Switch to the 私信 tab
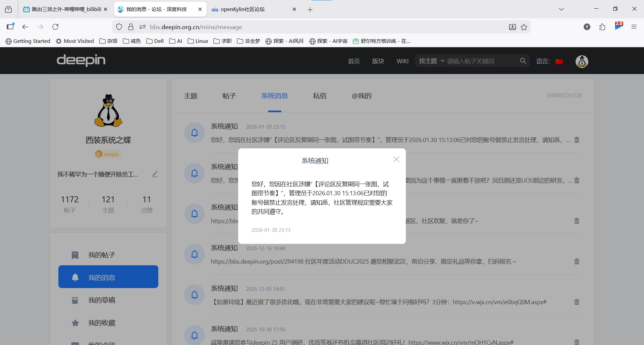Screen dimensions: 644x345 [x=319, y=96]
